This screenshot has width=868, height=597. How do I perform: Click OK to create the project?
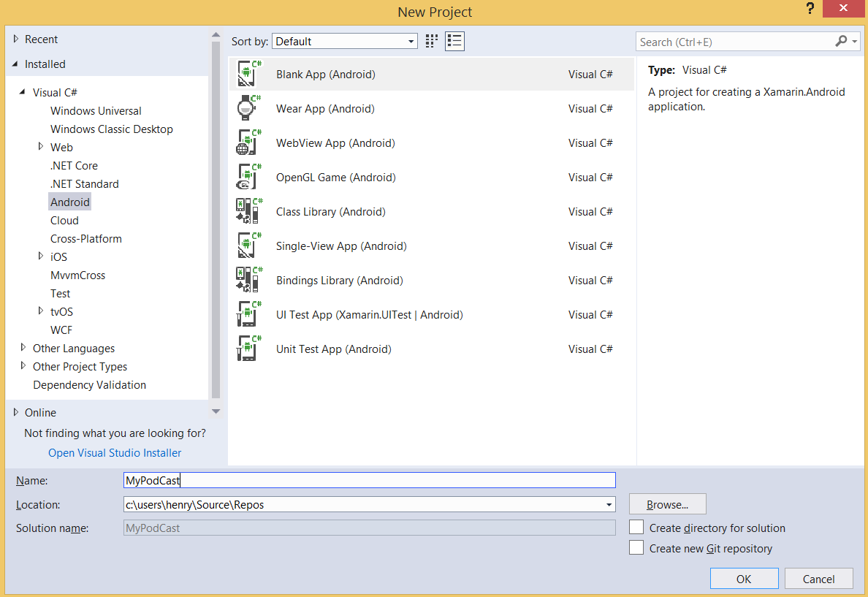click(744, 579)
